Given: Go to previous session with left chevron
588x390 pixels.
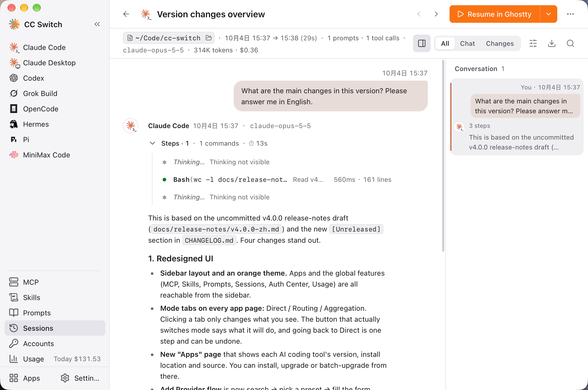Looking at the screenshot, I should (x=419, y=14).
